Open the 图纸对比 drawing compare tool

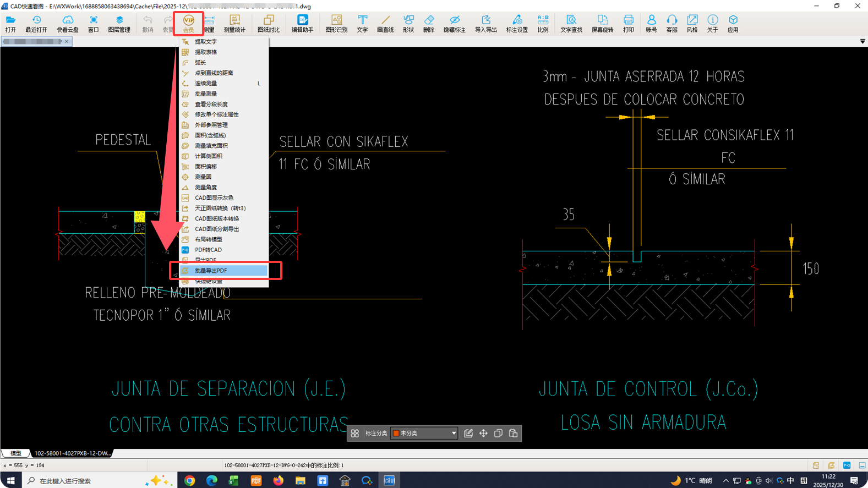(x=268, y=23)
